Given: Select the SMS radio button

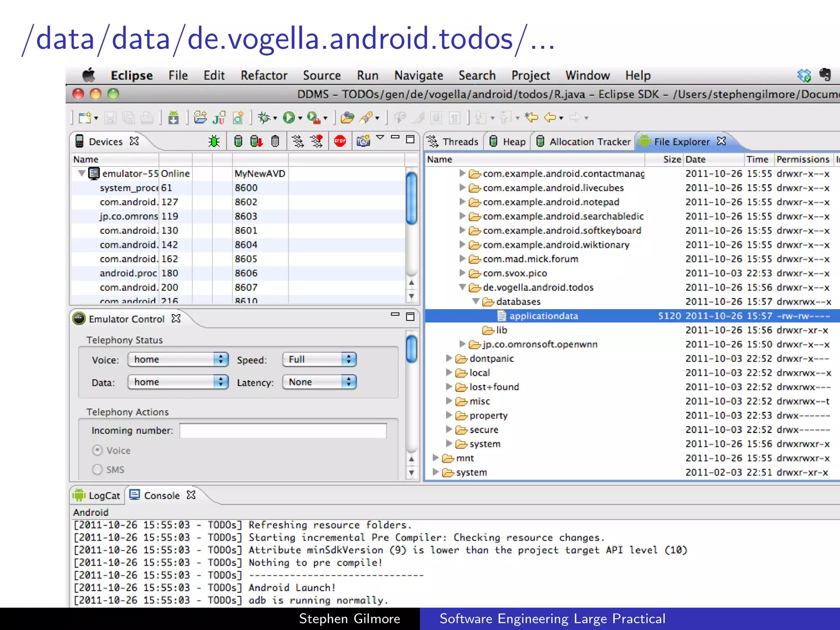Looking at the screenshot, I should pyautogui.click(x=97, y=469).
